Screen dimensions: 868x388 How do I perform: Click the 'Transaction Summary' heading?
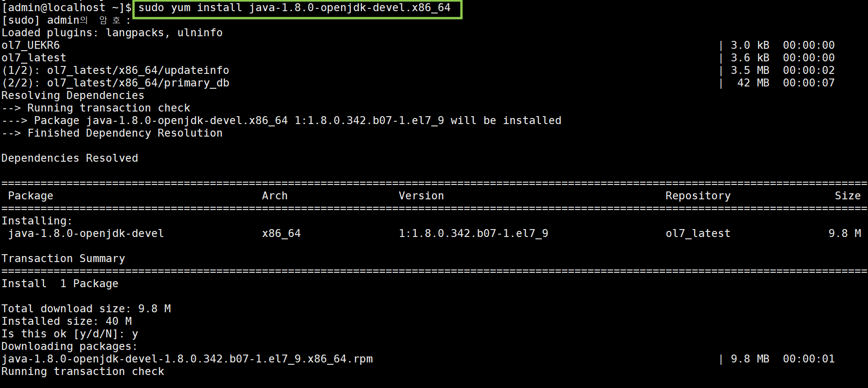coord(63,259)
